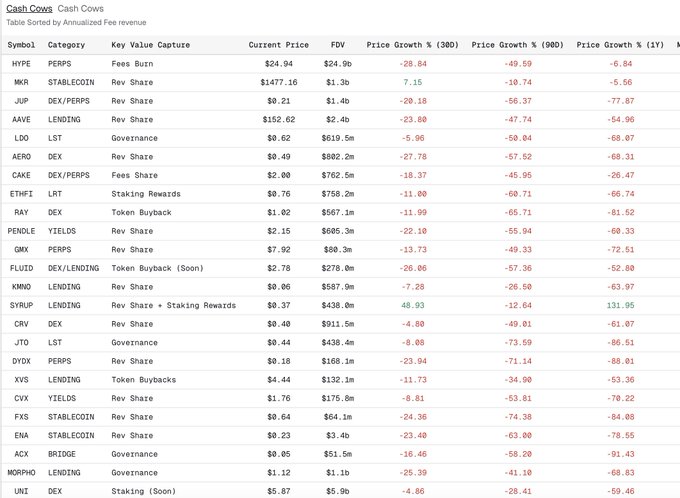The image size is (680, 498).
Task: Sort by the Category column header
Action: [66, 45]
